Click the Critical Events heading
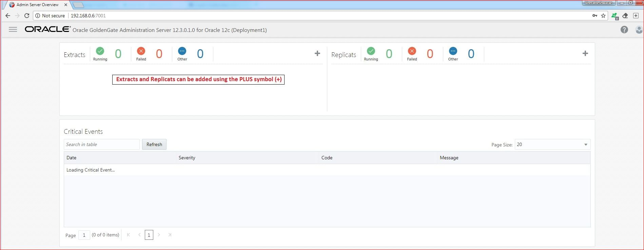 83,131
